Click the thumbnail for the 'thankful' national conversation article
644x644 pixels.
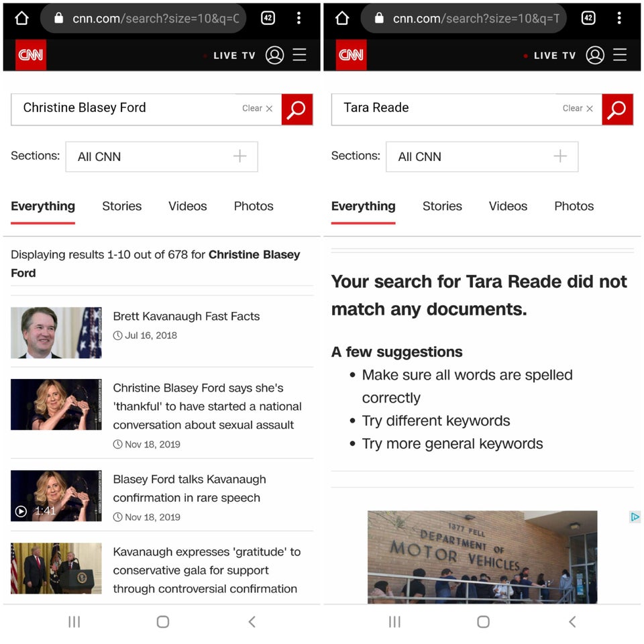(56, 405)
